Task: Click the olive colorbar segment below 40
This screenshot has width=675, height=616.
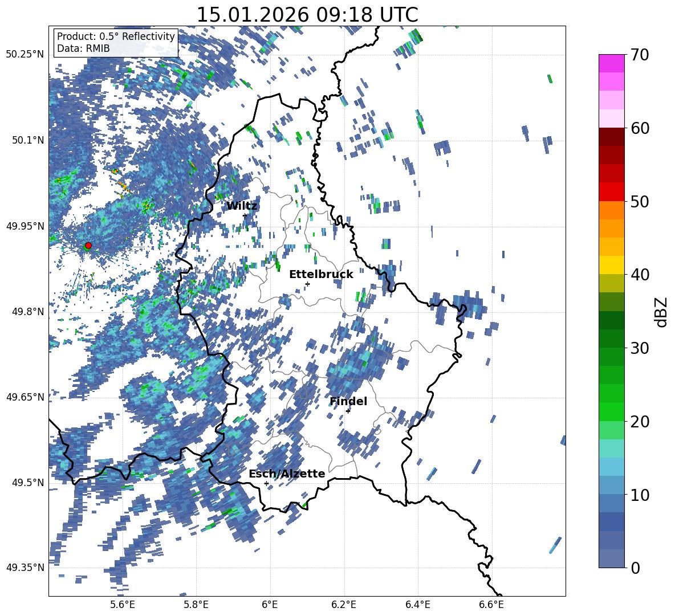Action: pyautogui.click(x=611, y=283)
